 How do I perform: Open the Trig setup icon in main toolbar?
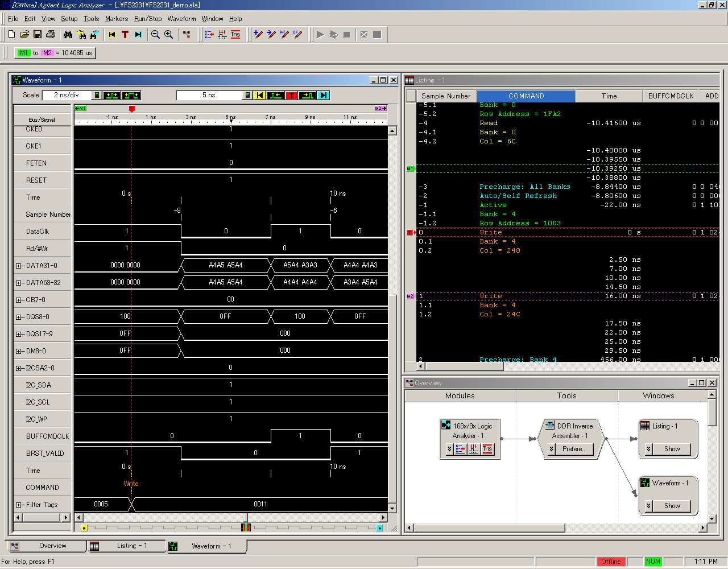[235, 35]
